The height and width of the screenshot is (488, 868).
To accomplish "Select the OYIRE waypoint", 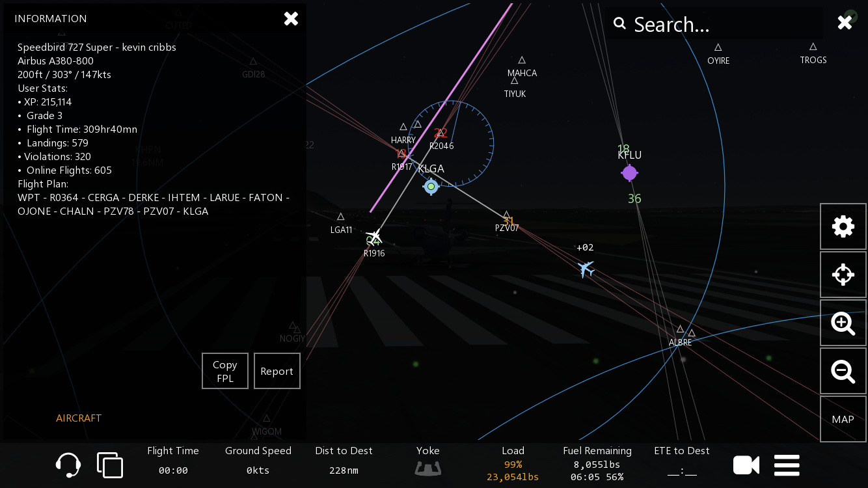I will (718, 47).
